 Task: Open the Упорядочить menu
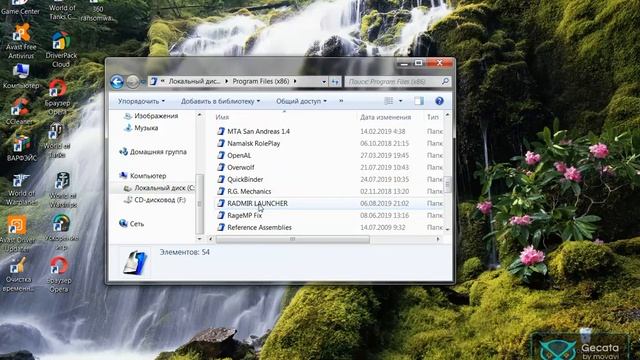141,101
